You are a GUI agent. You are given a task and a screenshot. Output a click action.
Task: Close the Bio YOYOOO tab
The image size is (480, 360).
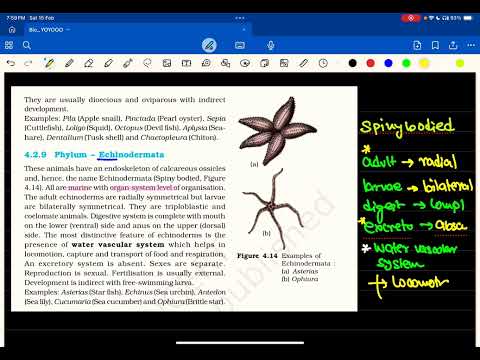coord(244,30)
